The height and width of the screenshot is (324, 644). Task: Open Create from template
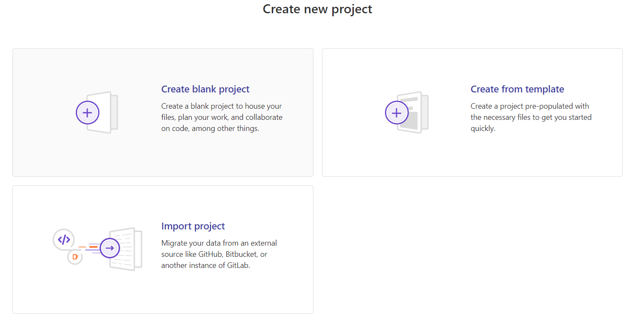[x=517, y=89]
